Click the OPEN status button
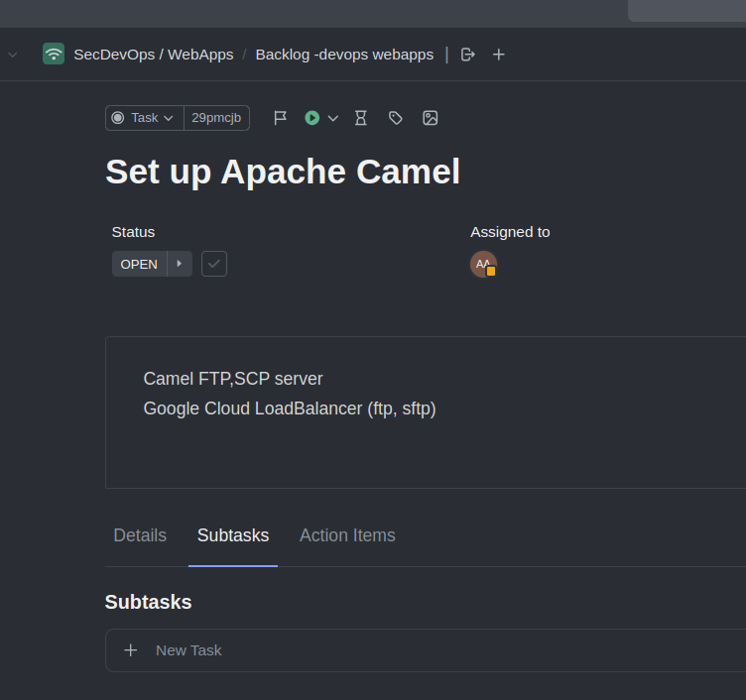 (139, 264)
